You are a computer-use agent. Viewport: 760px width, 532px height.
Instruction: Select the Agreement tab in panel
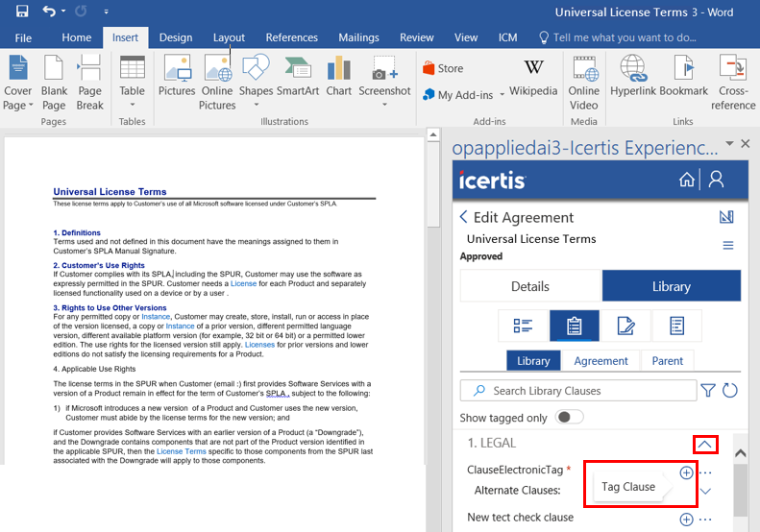(x=601, y=361)
